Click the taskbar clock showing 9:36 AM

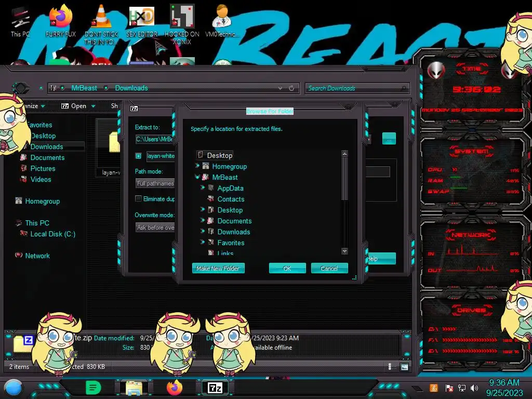[504, 383]
